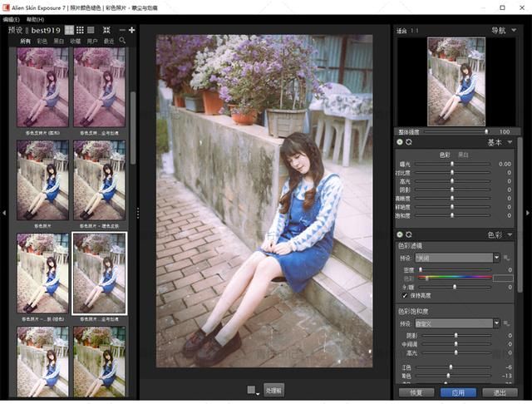Click the 恢复 button

tap(416, 393)
